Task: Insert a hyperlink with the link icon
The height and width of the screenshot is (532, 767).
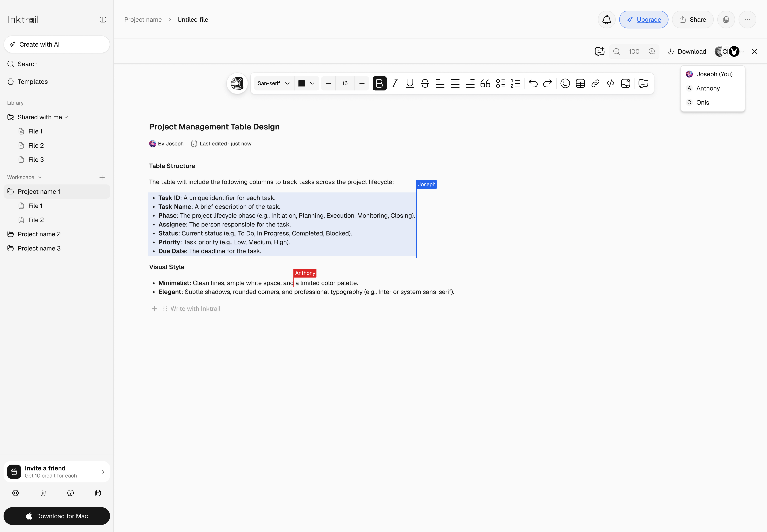Action: [595, 83]
